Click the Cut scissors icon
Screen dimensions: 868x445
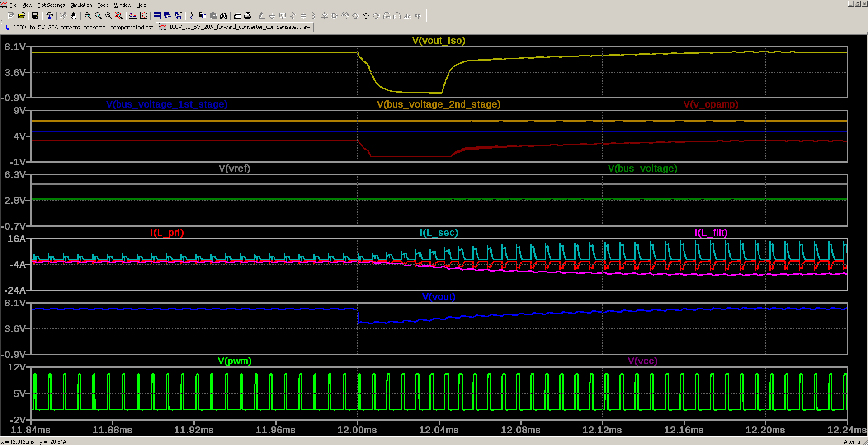(x=192, y=16)
